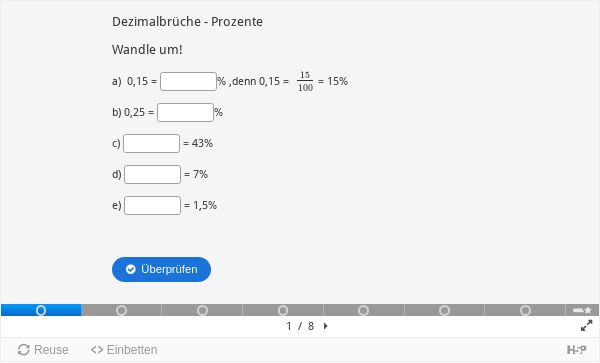The image size is (600, 363).
Task: Jump to fifth question progress dot
Action: tap(364, 310)
